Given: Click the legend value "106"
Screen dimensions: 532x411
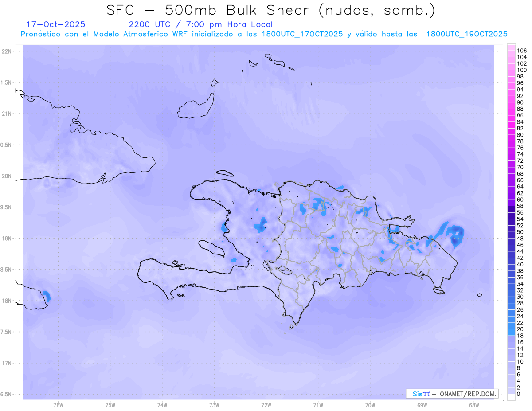Looking at the screenshot, I should tap(522, 51).
